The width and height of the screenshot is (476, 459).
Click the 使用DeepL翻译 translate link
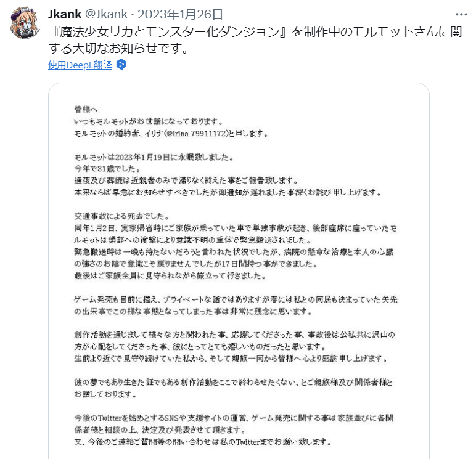[x=80, y=65]
